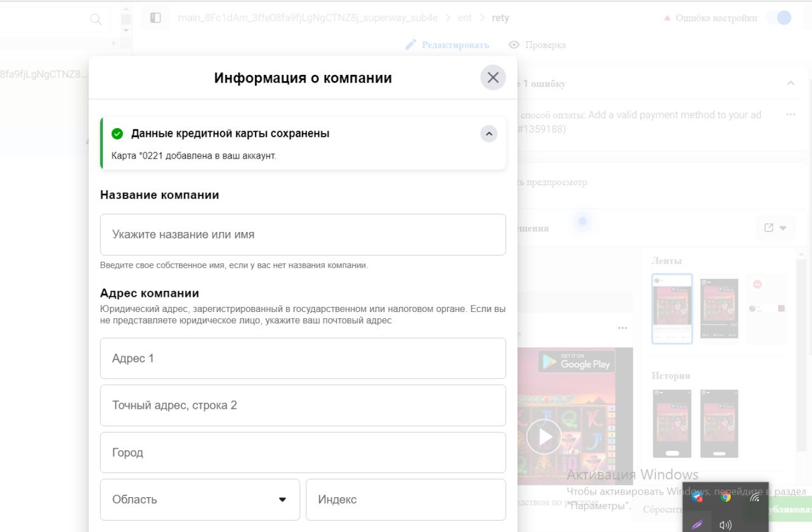Click the Chrome icon in the tray popup
This screenshot has height=532, width=812.
[726, 497]
